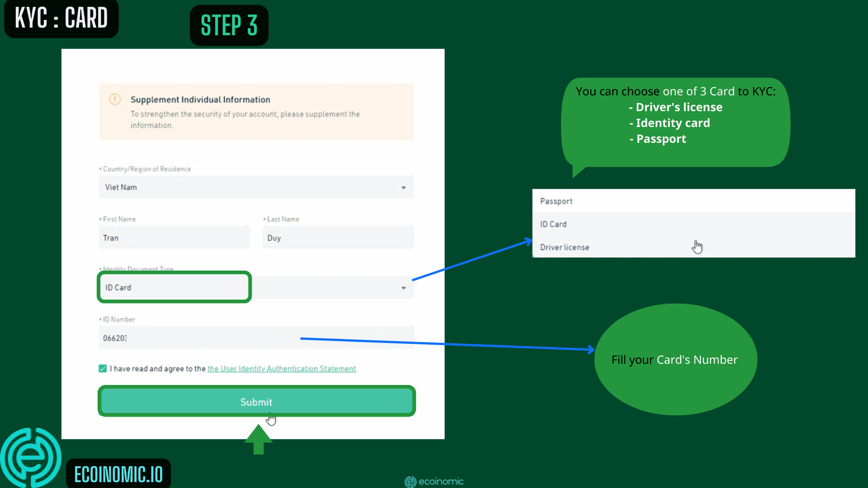Click the STEP 3 label
The height and width of the screenshot is (488, 868).
(x=229, y=25)
